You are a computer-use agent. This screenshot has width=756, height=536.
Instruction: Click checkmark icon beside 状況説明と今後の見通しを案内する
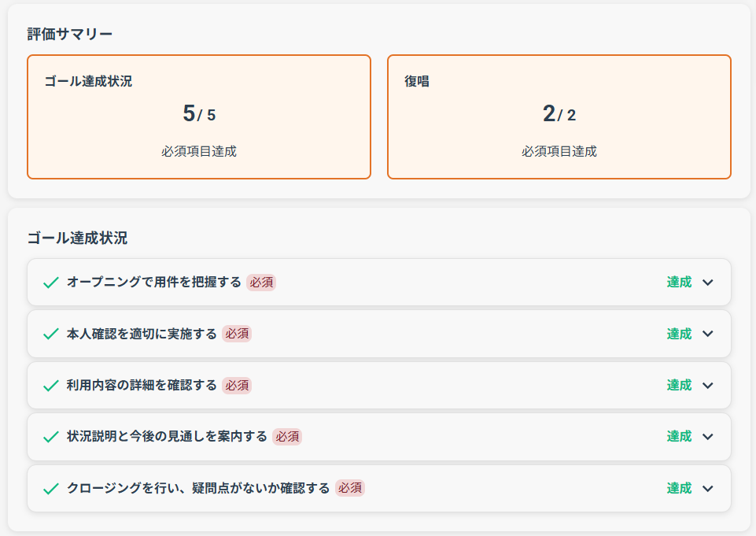pos(51,437)
